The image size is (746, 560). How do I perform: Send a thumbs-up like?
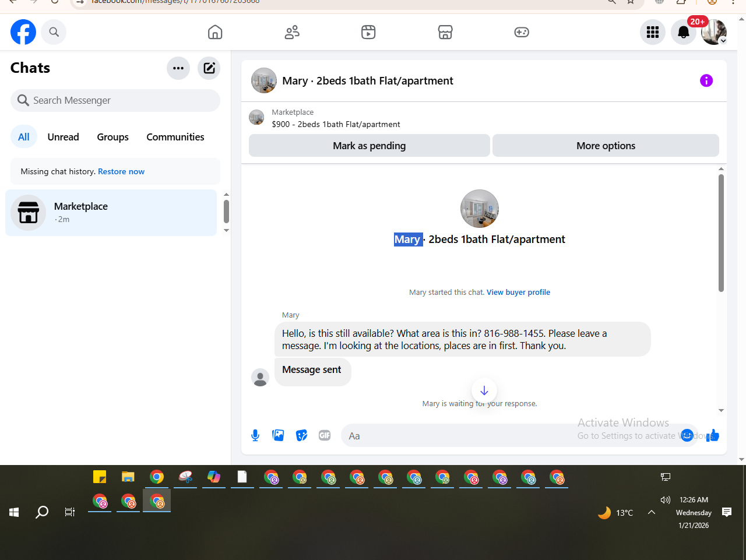tap(713, 435)
